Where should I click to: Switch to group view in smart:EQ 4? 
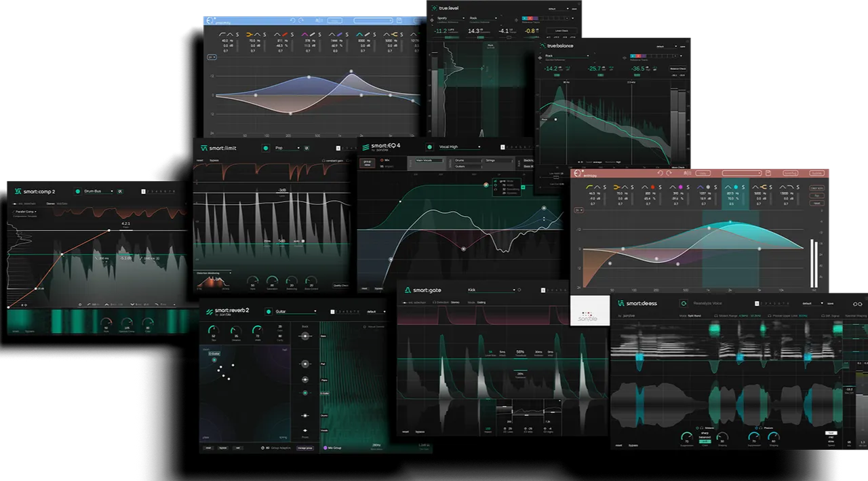368,163
